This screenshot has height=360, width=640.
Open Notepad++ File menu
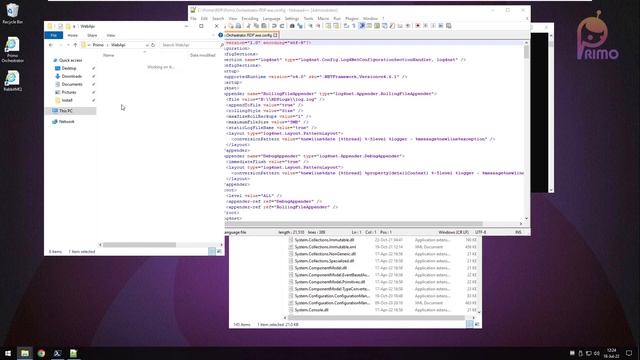click(x=193, y=19)
